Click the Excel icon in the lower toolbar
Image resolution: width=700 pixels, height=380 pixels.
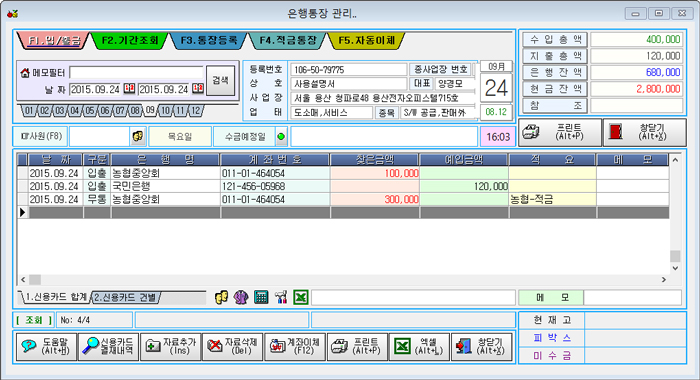[x=301, y=297]
